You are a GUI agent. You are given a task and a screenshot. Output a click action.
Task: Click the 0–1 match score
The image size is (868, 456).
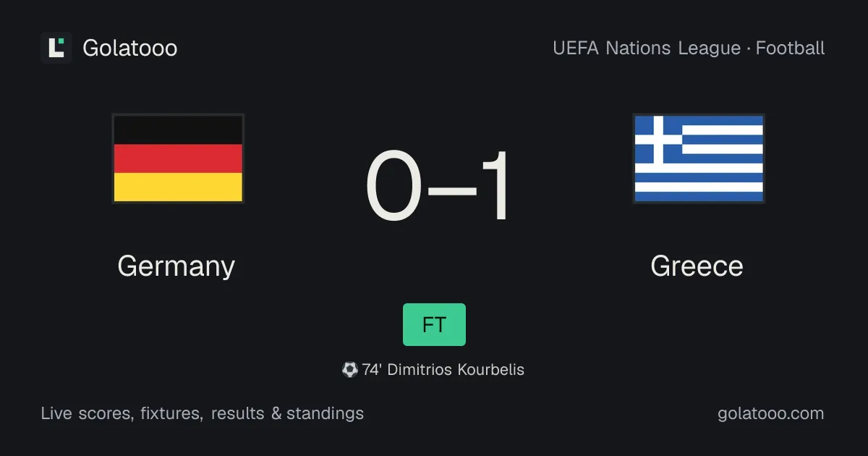click(x=438, y=186)
